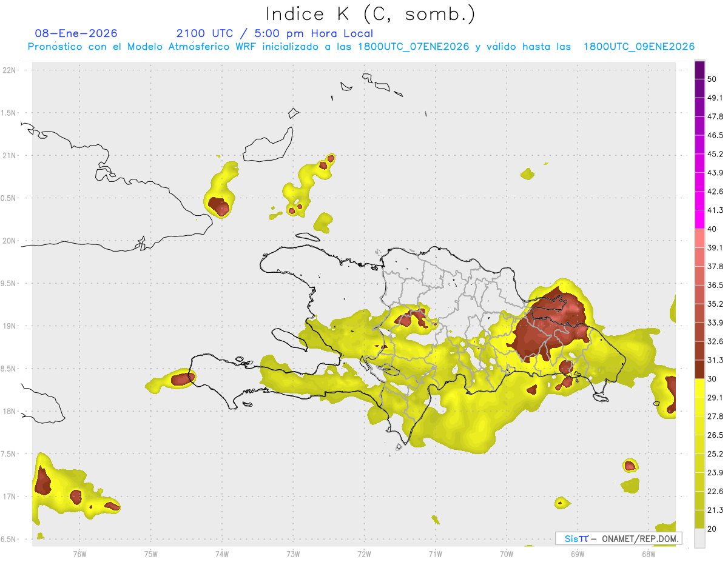Click the init time "1800UTC_07ENE2026" in the forecast line
The image size is (728, 562).
point(414,47)
